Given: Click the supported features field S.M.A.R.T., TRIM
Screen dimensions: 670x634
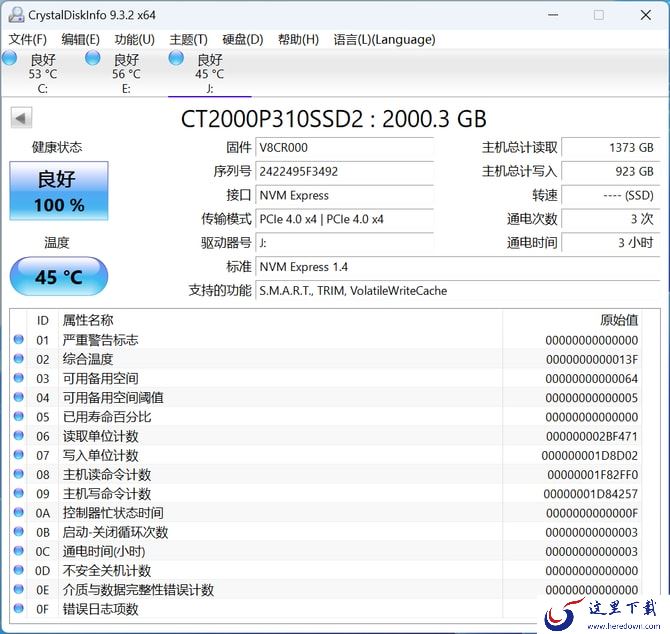Looking at the screenshot, I should (x=458, y=291).
